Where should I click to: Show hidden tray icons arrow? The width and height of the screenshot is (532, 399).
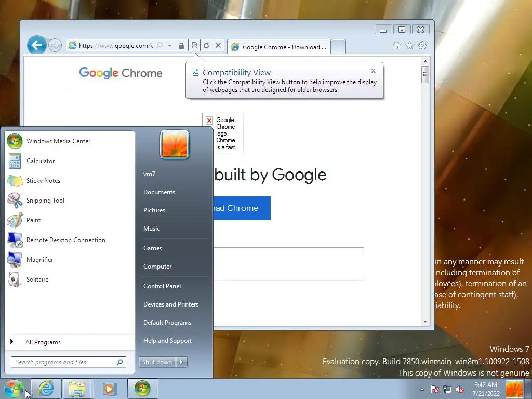coord(422,389)
